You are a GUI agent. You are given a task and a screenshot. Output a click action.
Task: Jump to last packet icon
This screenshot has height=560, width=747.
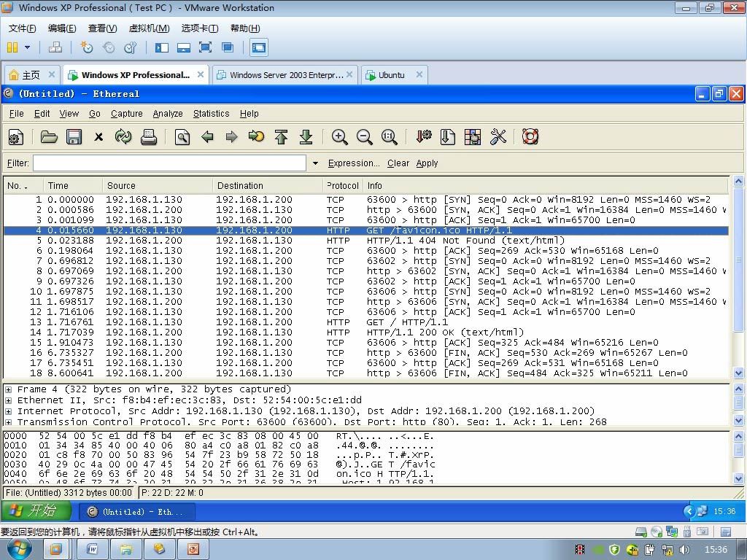click(x=306, y=137)
